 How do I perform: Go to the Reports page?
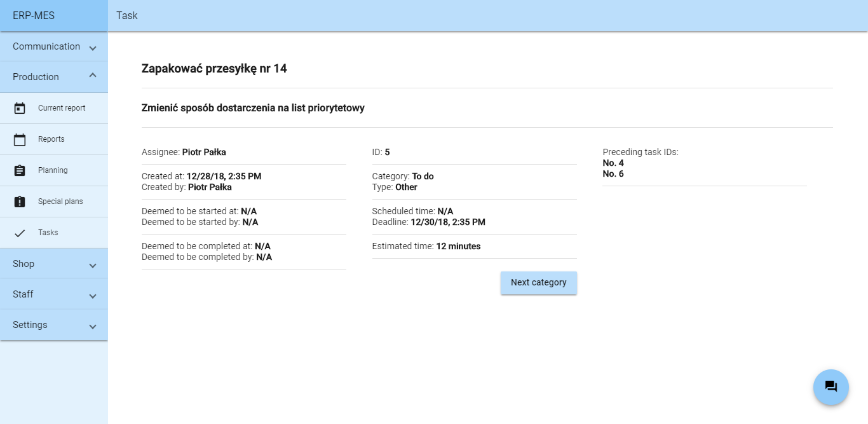(51, 139)
